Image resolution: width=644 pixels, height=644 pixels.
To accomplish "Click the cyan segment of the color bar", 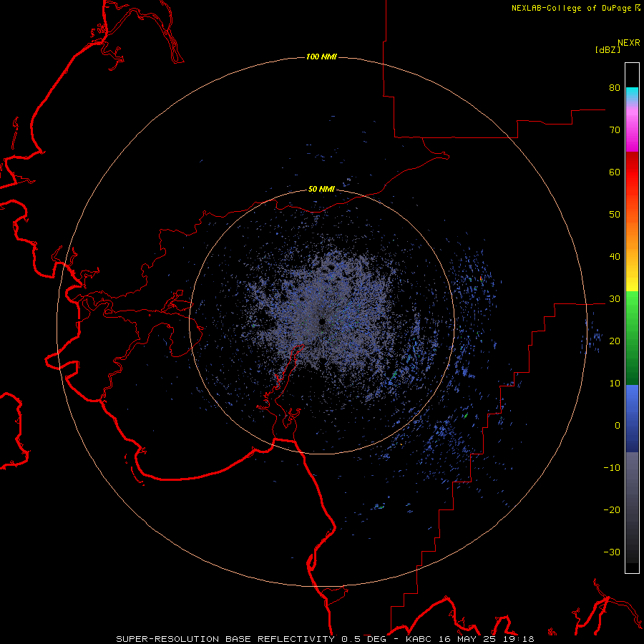I will (x=632, y=93).
